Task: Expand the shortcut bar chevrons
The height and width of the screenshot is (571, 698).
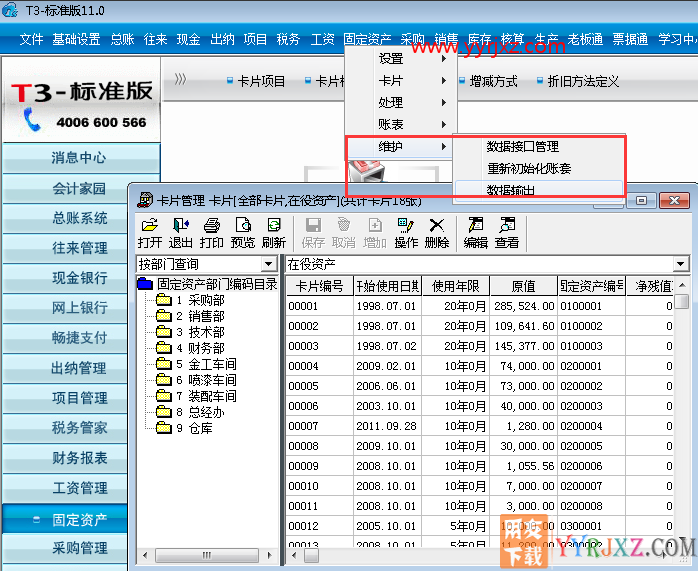Action: tap(180, 80)
